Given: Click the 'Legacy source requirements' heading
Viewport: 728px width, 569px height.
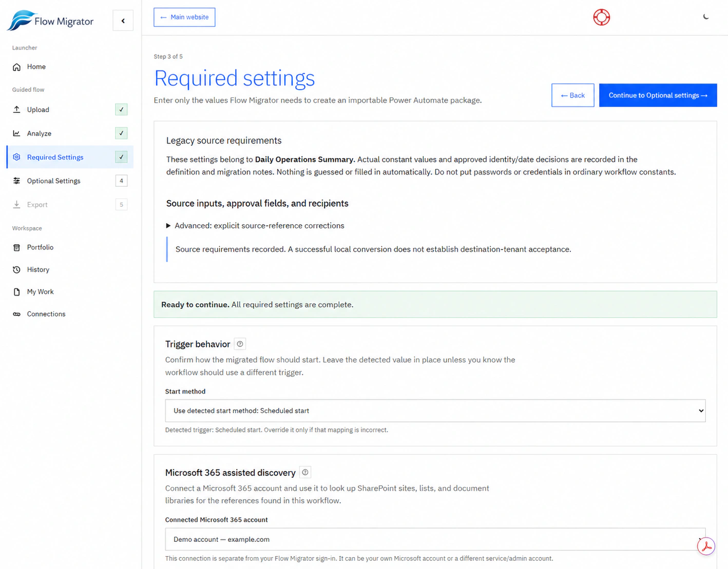Looking at the screenshot, I should pos(224,141).
